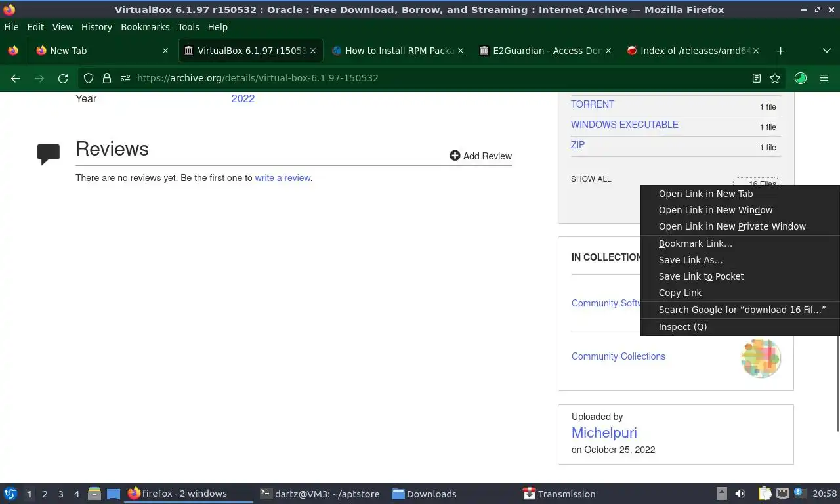Open the Community Collections link

[x=618, y=356]
